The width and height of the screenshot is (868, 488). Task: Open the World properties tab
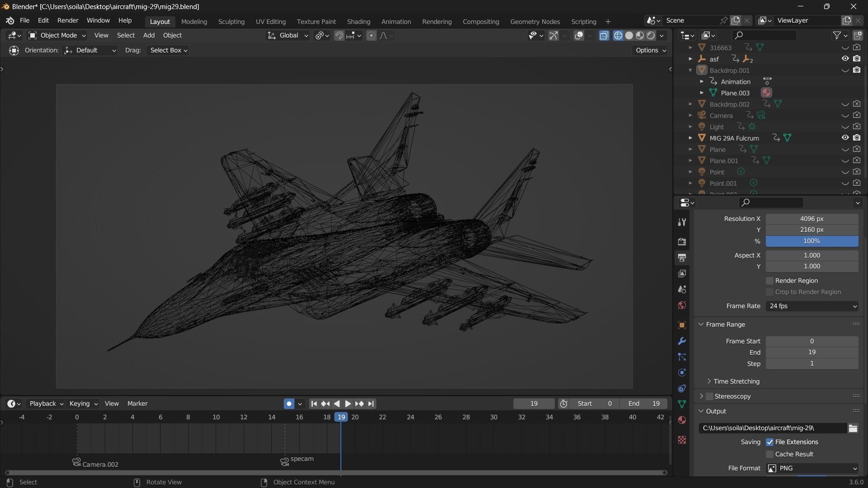click(x=682, y=305)
